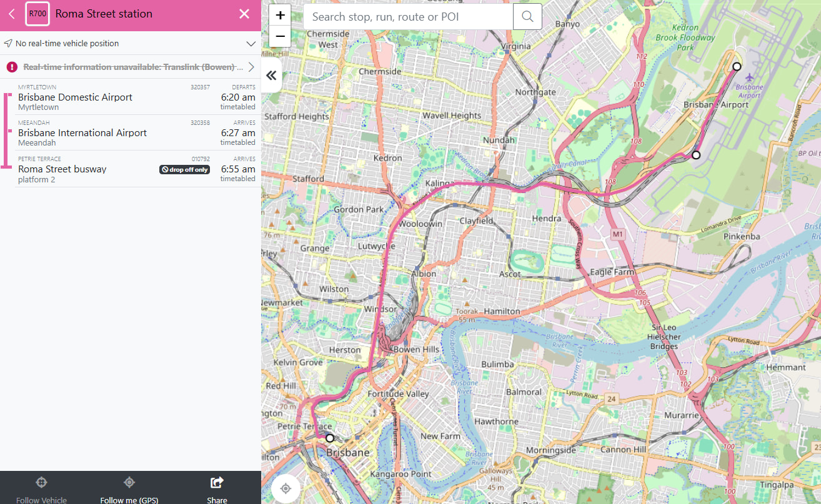The width and height of the screenshot is (821, 504).
Task: Click the Fortitude Valley map label
Action: pos(399,394)
